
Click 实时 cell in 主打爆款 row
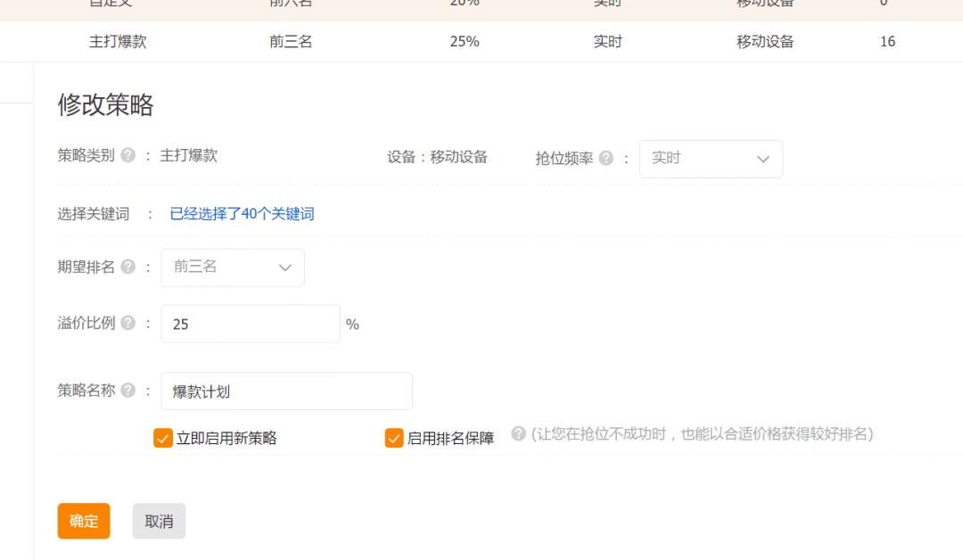[x=607, y=42]
